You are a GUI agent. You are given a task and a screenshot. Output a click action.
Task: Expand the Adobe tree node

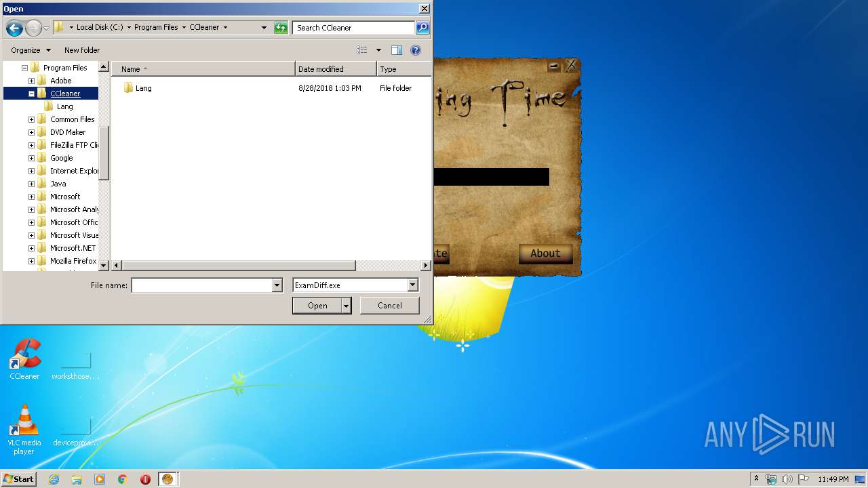[31, 81]
